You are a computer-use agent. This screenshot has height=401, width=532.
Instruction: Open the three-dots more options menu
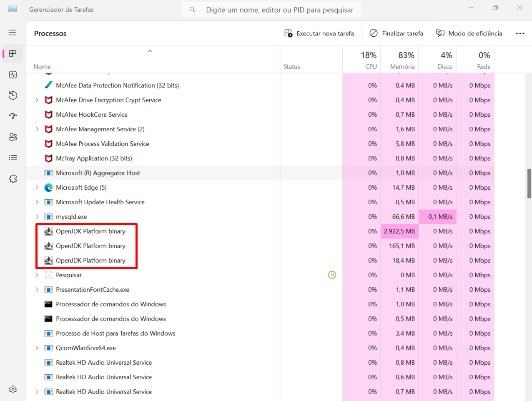(x=520, y=33)
